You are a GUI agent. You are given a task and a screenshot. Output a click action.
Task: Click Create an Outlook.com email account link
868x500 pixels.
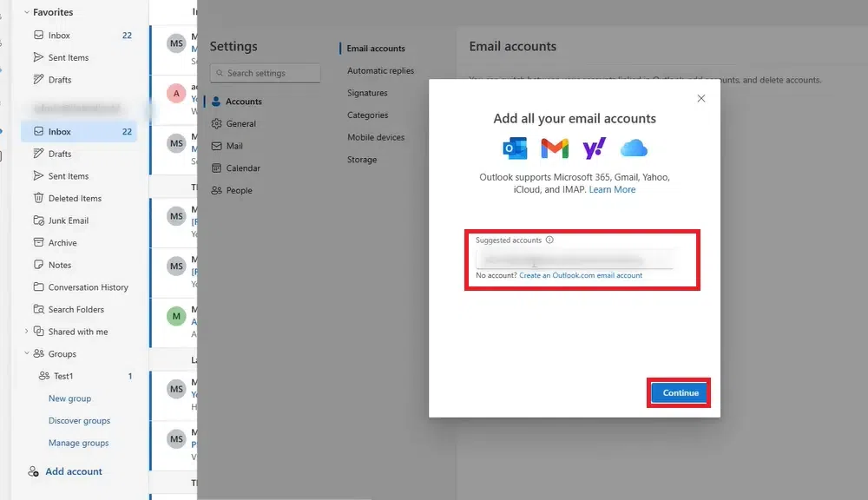coord(580,275)
